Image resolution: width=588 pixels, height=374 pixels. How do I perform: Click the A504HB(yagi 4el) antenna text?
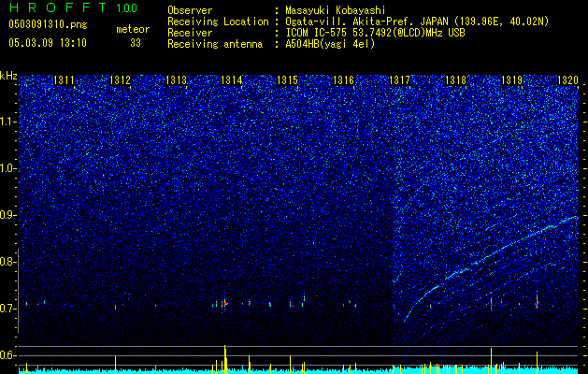click(330, 44)
